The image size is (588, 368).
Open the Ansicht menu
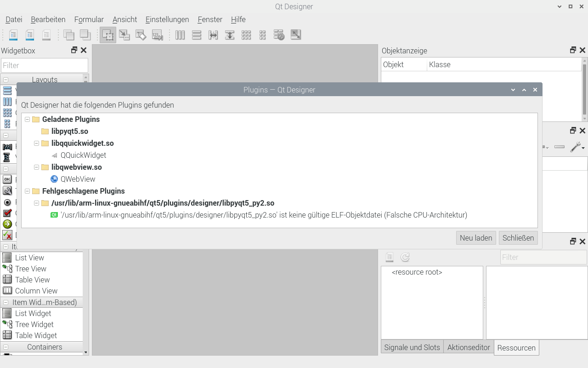(125, 19)
